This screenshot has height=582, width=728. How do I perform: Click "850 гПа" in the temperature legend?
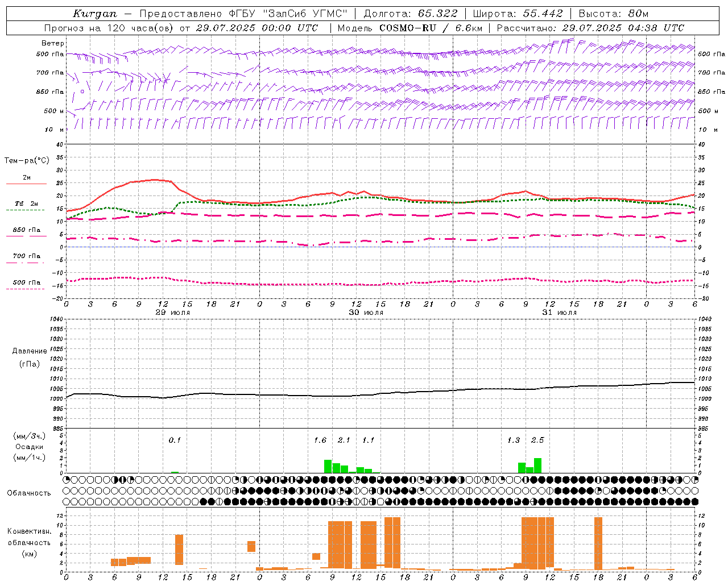26,230
